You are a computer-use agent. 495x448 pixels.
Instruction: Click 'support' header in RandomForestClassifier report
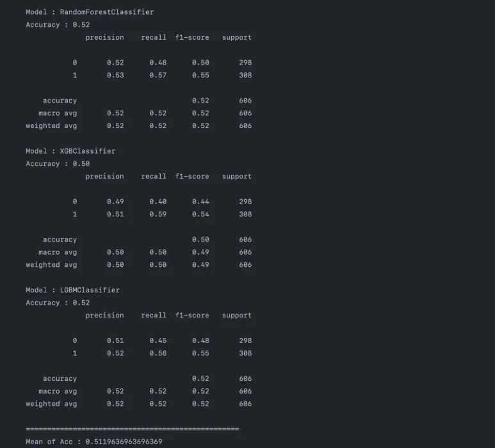pos(237,37)
